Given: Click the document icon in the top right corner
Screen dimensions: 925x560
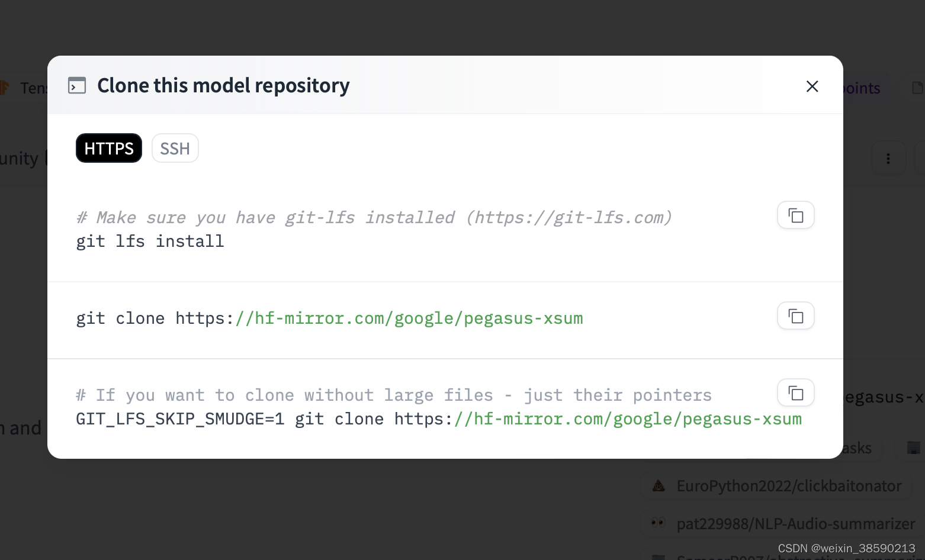Looking at the screenshot, I should [917, 87].
